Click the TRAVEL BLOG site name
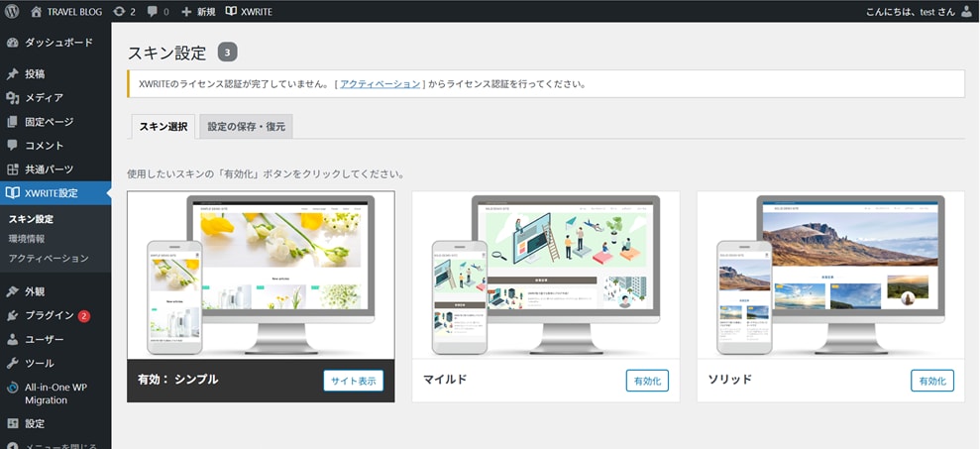The width and height of the screenshot is (980, 449). pyautogui.click(x=74, y=11)
